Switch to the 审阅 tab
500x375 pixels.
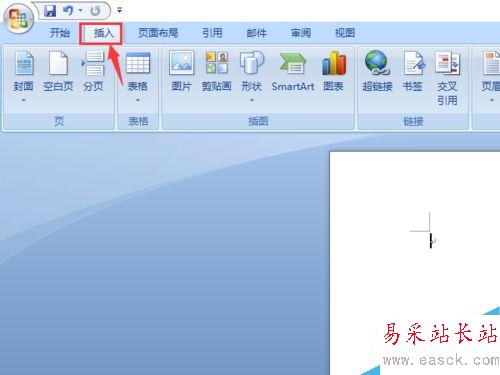pyautogui.click(x=301, y=33)
